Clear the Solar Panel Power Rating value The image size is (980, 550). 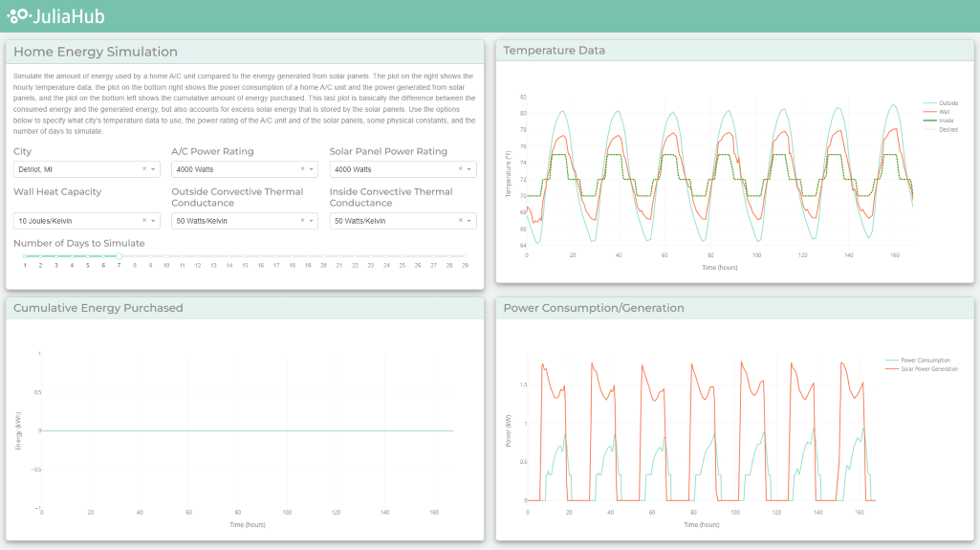click(460, 169)
